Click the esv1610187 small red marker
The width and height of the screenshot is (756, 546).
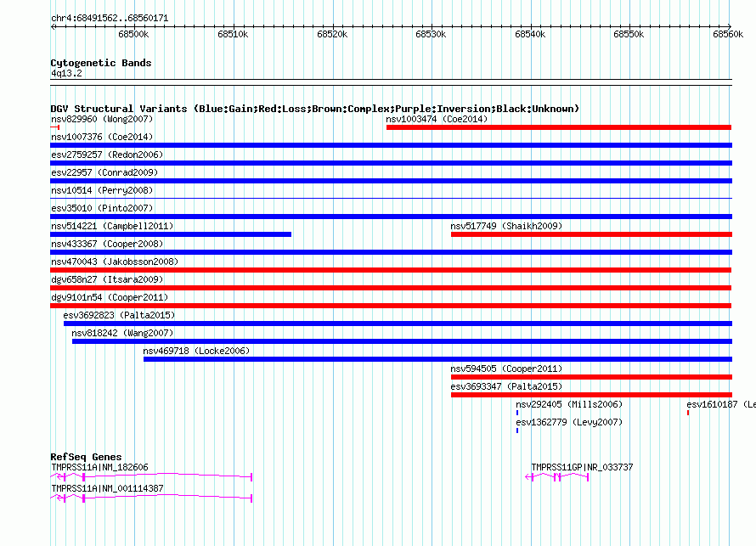pos(688,413)
